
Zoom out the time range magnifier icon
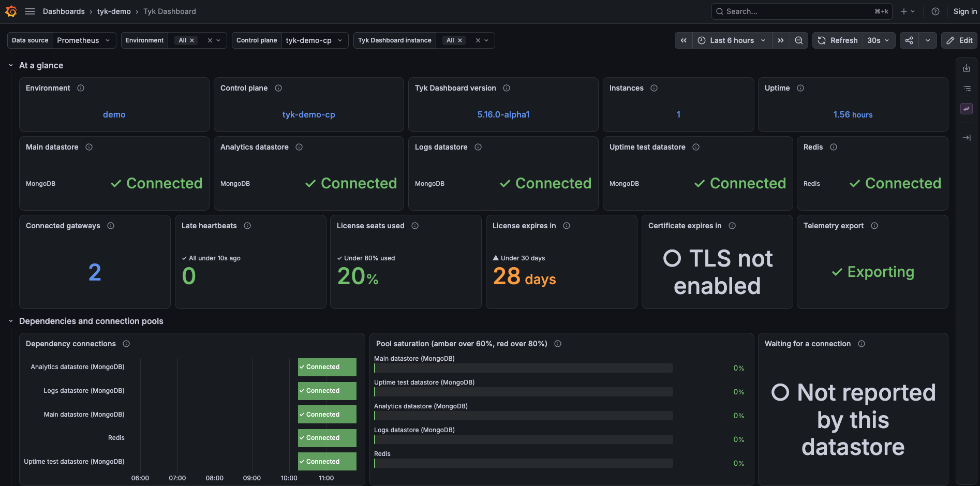(x=799, y=40)
